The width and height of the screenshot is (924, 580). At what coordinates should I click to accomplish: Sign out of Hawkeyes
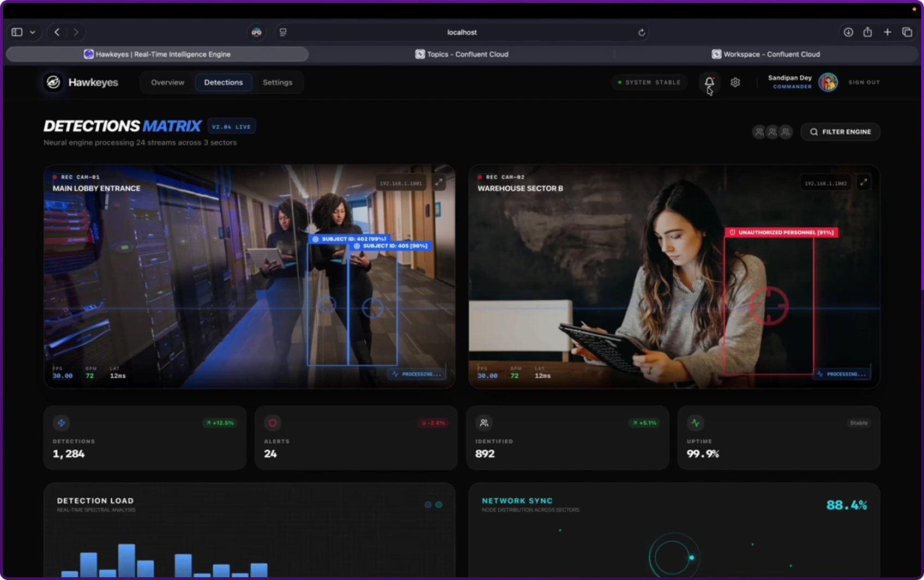pos(864,82)
